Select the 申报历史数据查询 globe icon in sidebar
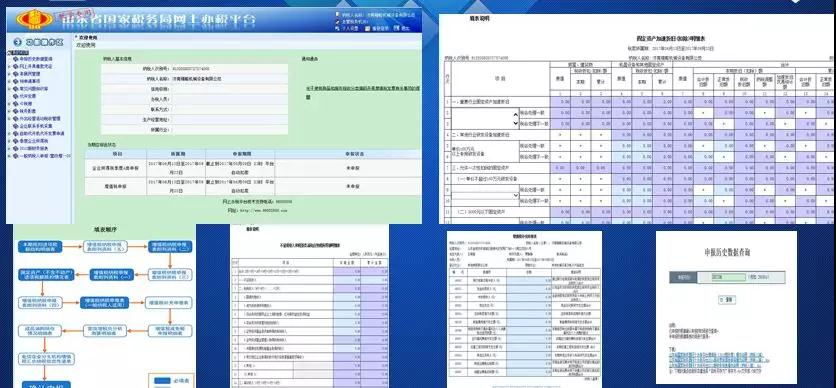Image resolution: width=836 pixels, height=388 pixels. [16, 59]
